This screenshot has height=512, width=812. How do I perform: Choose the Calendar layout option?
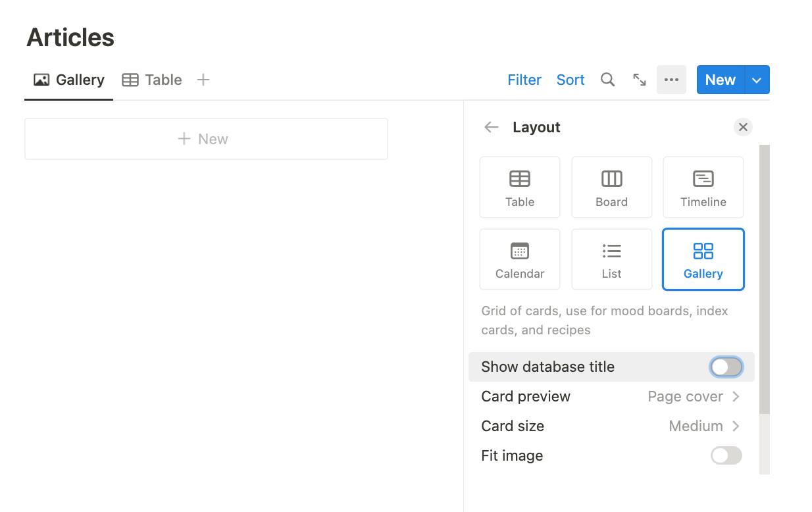point(520,259)
